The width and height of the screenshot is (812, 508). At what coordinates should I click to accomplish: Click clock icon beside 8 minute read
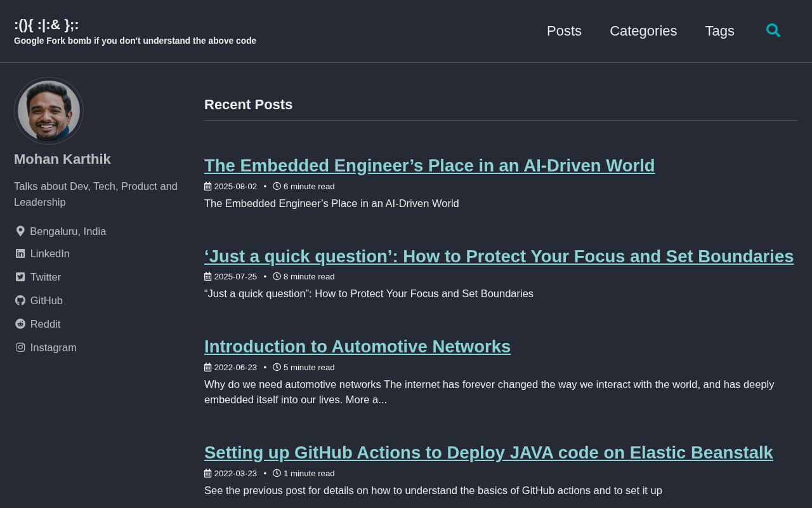click(277, 276)
